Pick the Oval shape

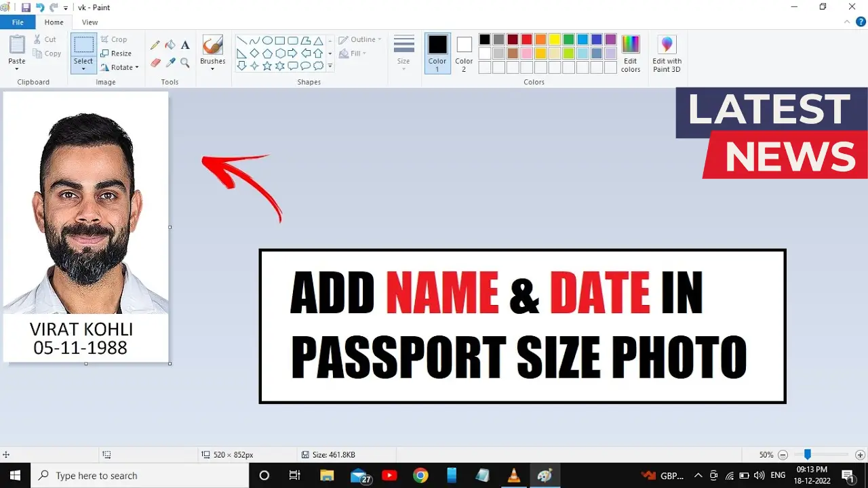pyautogui.click(x=267, y=41)
